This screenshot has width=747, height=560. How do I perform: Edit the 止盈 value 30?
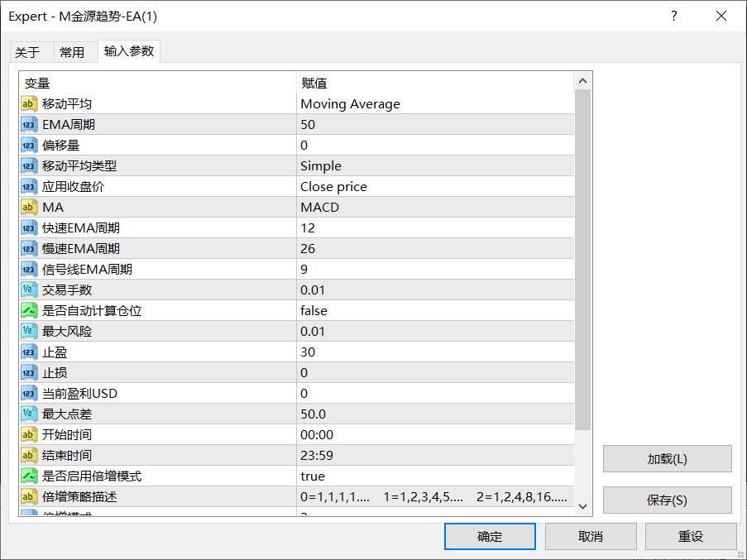(435, 352)
